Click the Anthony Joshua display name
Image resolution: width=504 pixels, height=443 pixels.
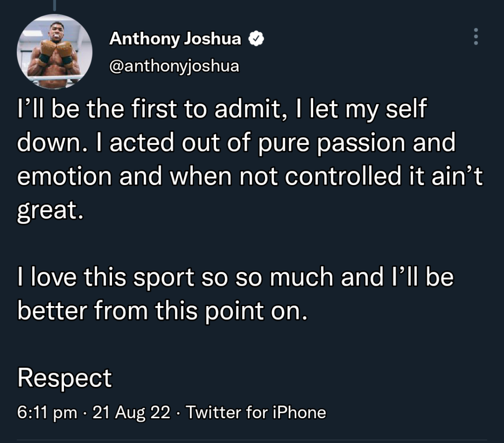(x=175, y=39)
